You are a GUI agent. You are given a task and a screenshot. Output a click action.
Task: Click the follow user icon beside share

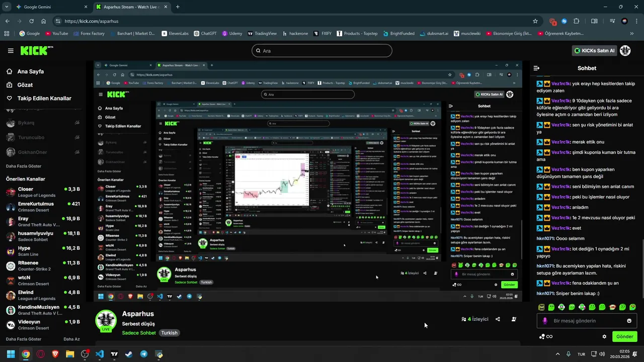click(x=514, y=319)
